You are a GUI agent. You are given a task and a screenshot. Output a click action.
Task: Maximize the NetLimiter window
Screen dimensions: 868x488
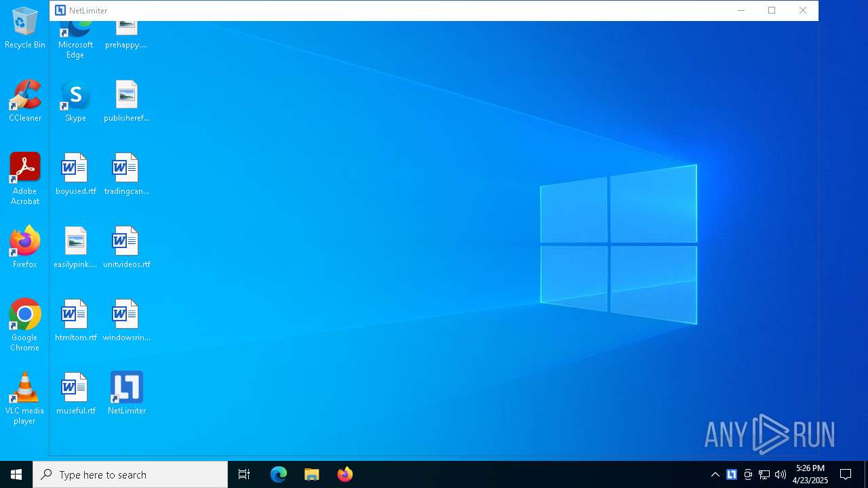point(772,10)
